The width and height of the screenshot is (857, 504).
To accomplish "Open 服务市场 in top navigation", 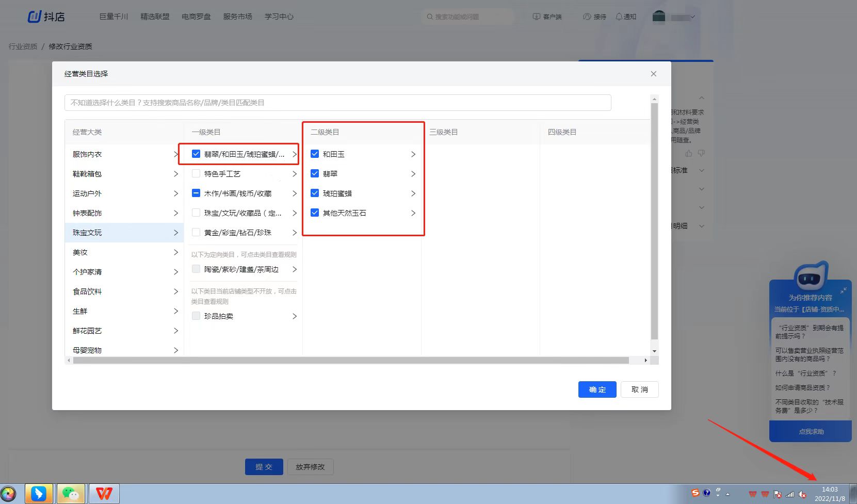I will (237, 17).
